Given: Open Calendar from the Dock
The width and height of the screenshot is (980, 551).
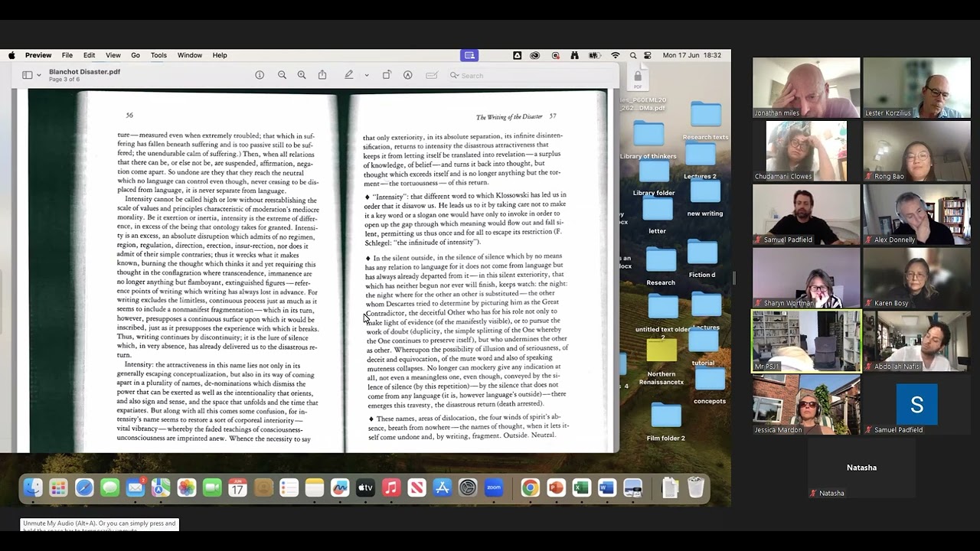Looking at the screenshot, I should (x=238, y=487).
